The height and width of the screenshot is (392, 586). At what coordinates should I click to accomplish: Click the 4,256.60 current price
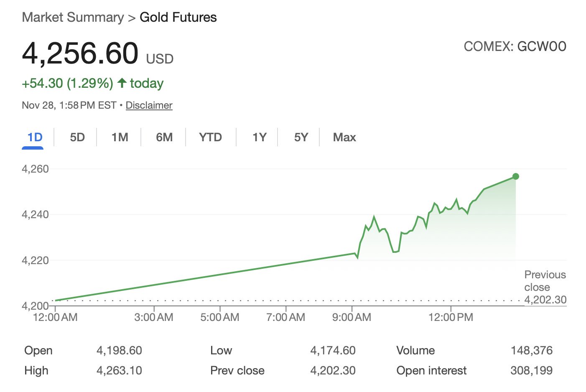(x=80, y=53)
